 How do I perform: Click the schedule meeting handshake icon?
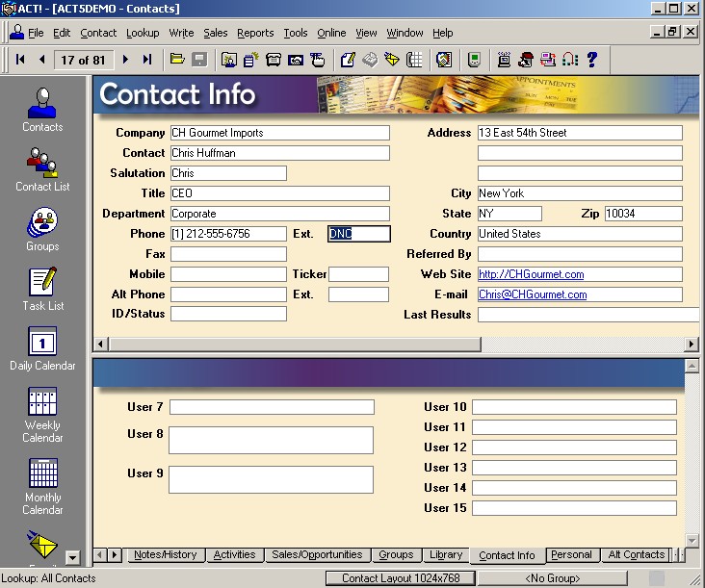pos(296,60)
